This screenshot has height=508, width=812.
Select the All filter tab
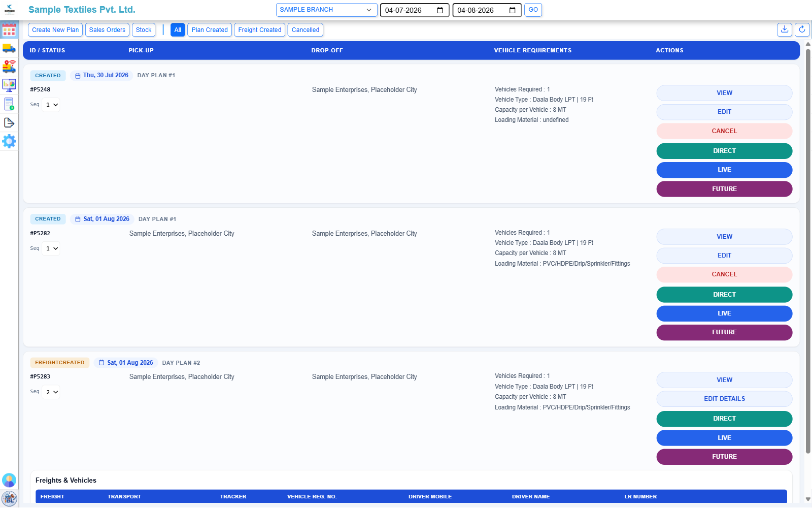178,30
